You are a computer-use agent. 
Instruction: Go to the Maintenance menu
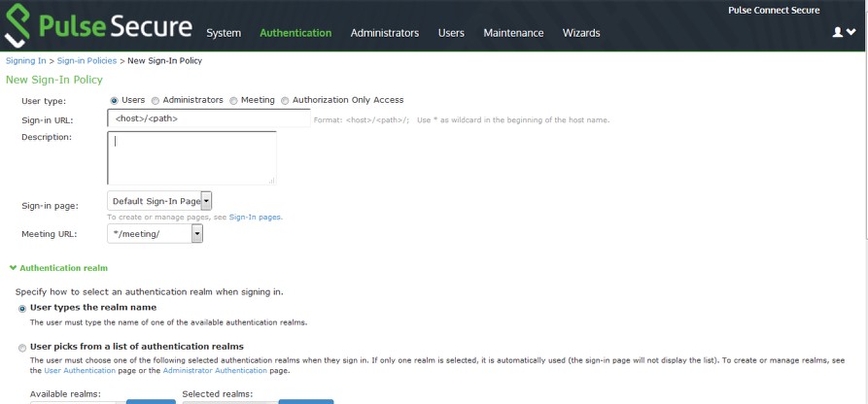(x=513, y=33)
